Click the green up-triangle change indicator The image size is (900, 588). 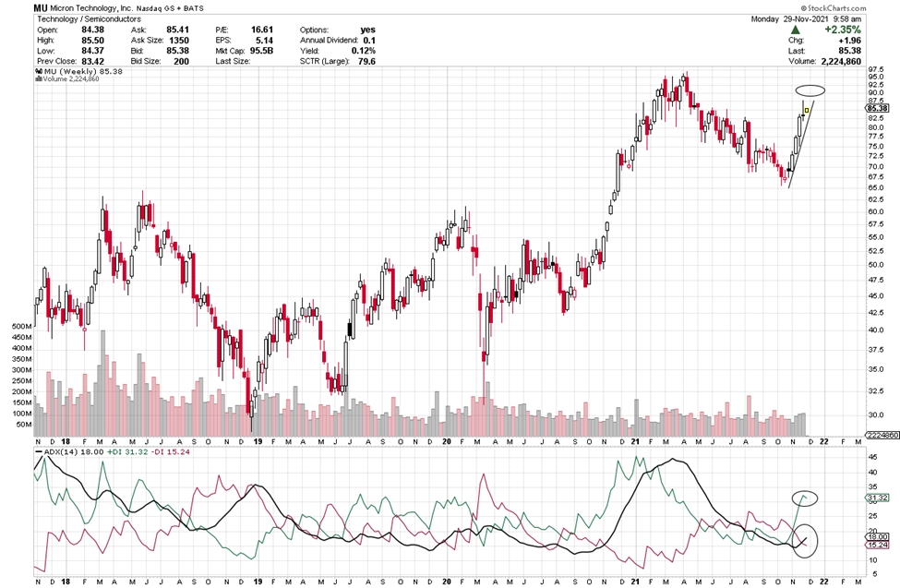(795, 30)
